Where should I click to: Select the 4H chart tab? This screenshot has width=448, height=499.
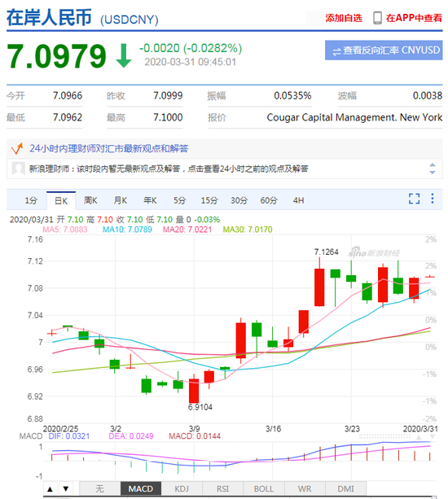coord(298,200)
